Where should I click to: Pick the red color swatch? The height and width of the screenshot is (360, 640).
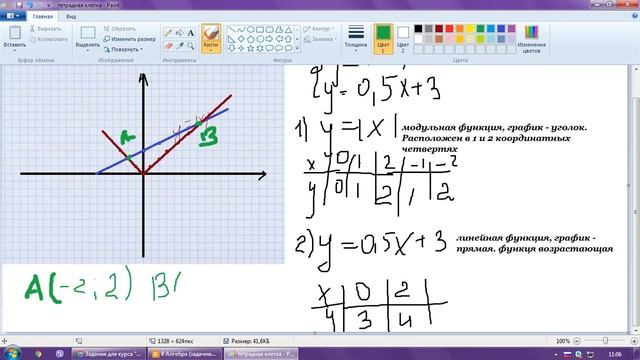point(449,29)
